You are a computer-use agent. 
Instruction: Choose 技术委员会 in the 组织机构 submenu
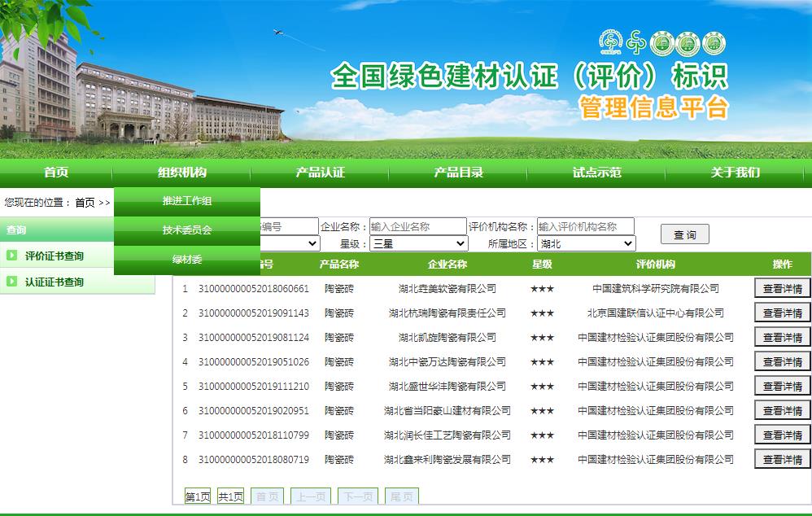tap(187, 230)
